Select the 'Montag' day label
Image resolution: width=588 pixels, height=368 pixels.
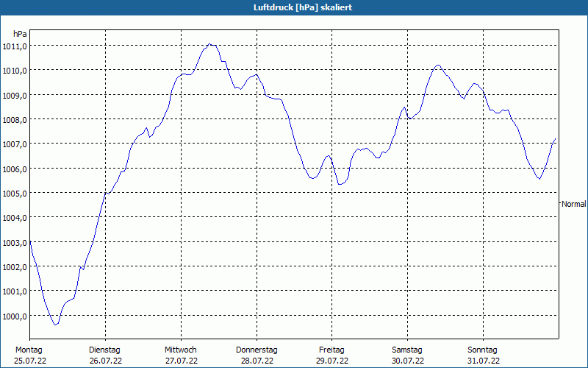point(29,350)
